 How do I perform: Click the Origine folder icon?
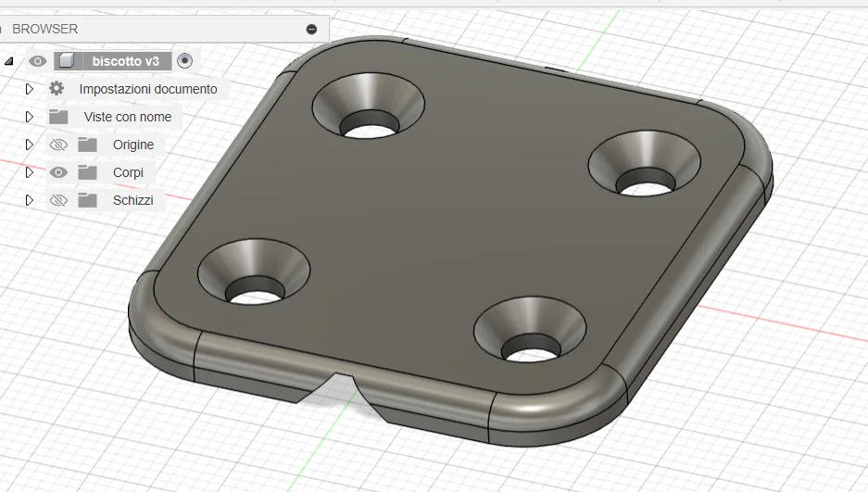(x=87, y=145)
